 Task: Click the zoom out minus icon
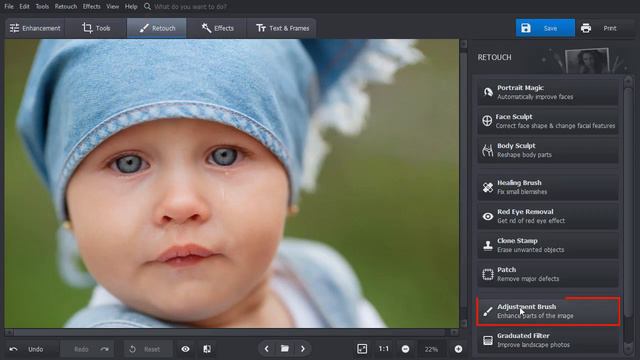click(x=405, y=349)
